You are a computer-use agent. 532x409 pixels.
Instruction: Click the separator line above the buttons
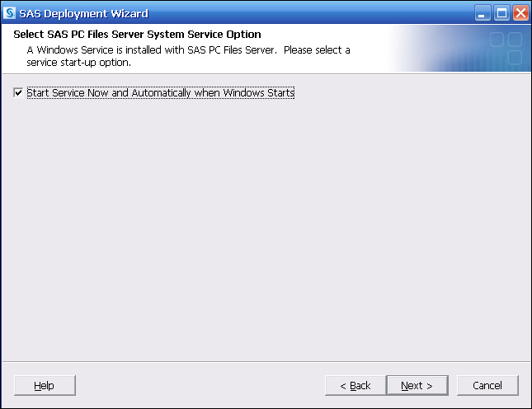click(x=266, y=360)
